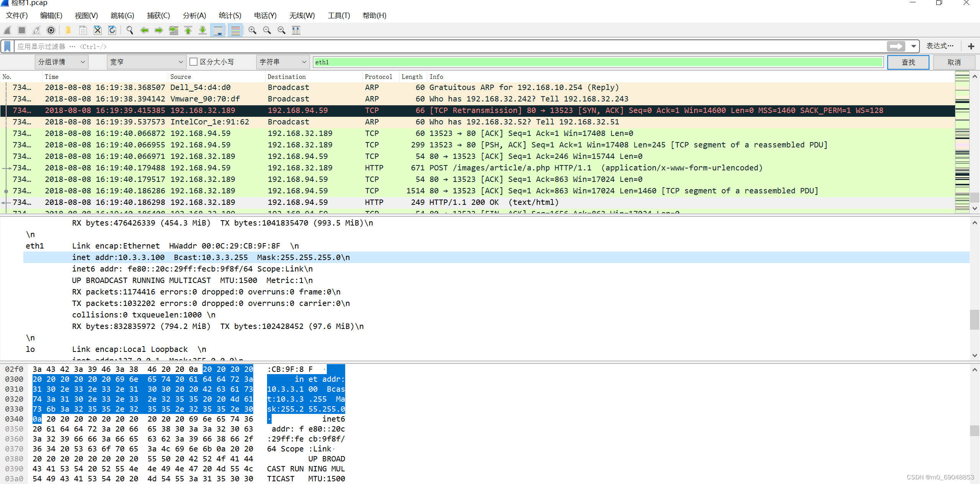Sort packets by the Source column header
The width and height of the screenshot is (980, 484).
point(216,77)
